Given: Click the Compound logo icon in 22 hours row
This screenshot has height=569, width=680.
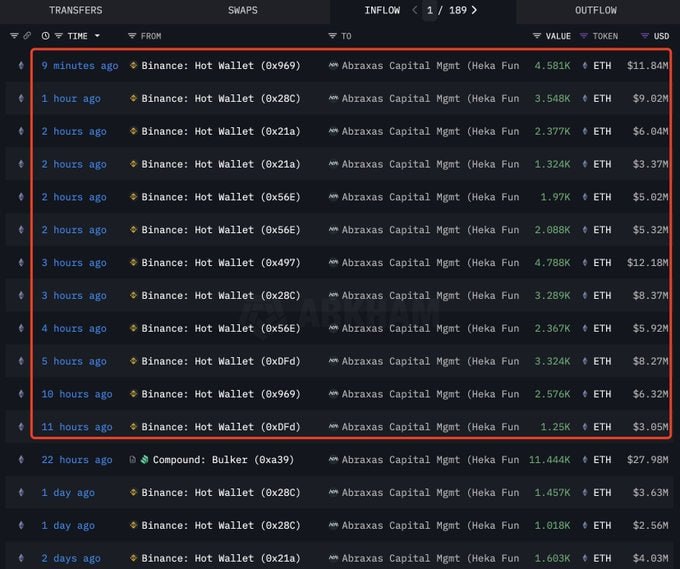Looking at the screenshot, I should 145,459.
